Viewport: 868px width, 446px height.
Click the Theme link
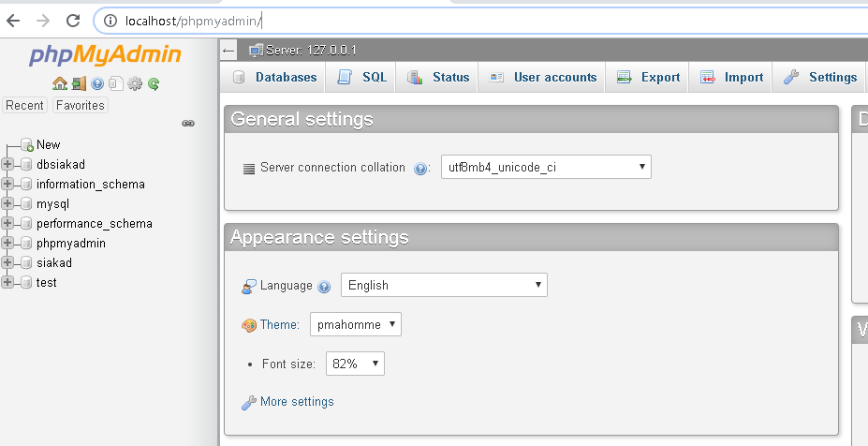pyautogui.click(x=280, y=325)
